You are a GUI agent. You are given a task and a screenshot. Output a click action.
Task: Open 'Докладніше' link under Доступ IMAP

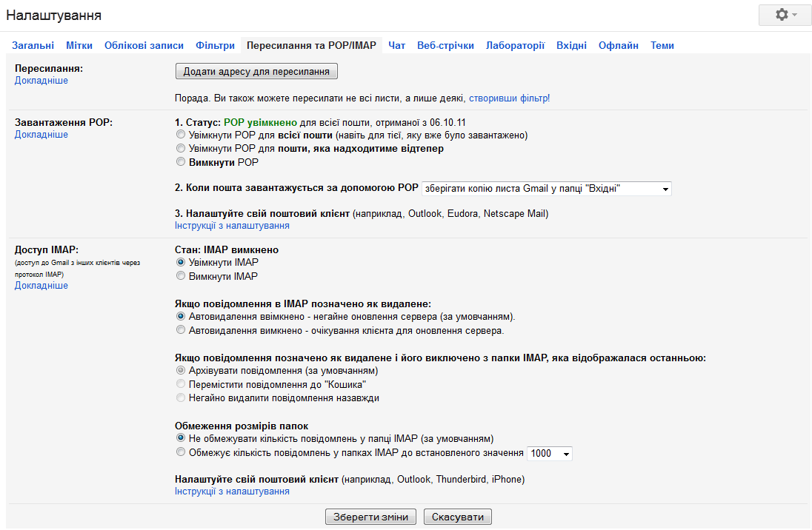pos(41,285)
